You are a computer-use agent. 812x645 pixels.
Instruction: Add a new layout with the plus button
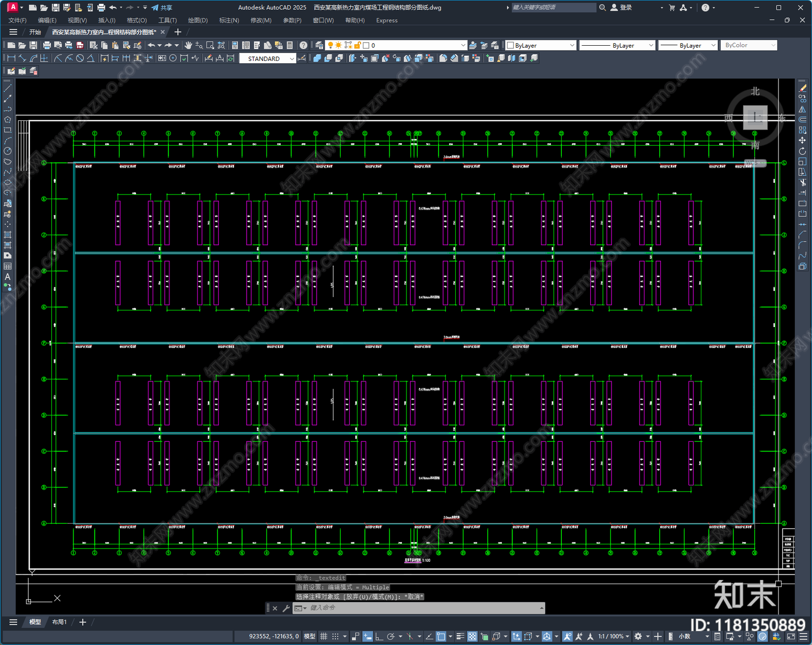tap(83, 622)
